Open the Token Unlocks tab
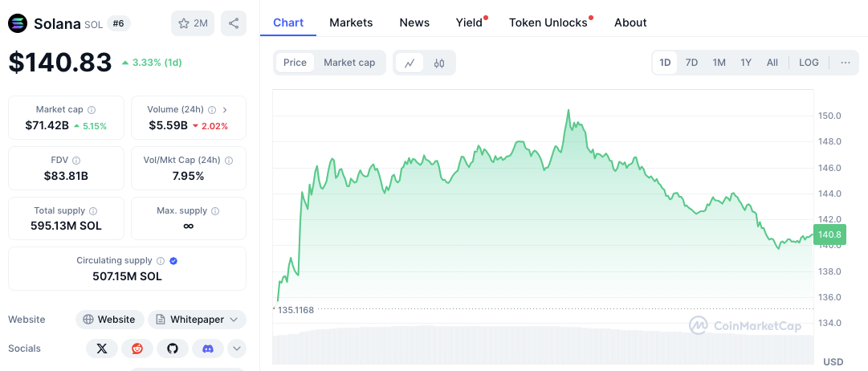 point(548,22)
